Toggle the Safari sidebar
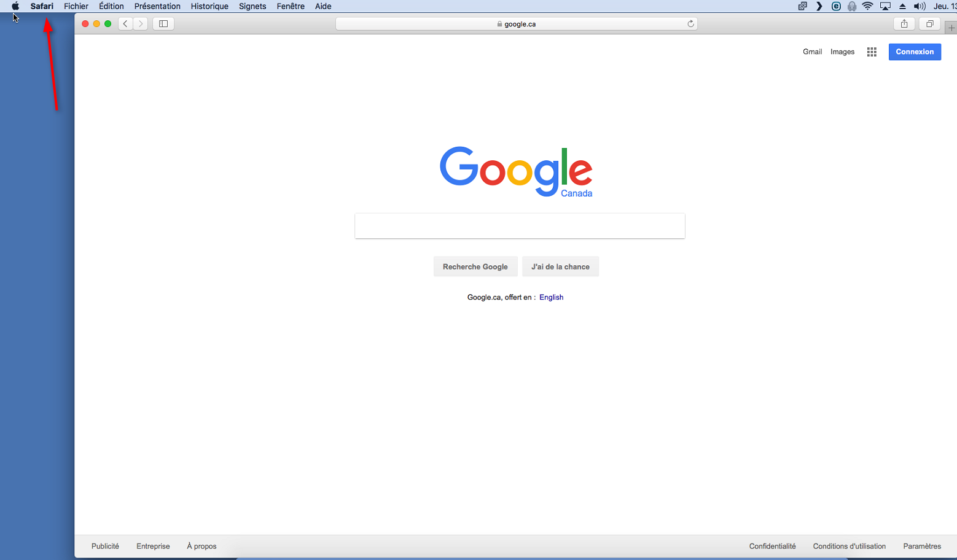Viewport: 957px width, 560px height. (163, 24)
